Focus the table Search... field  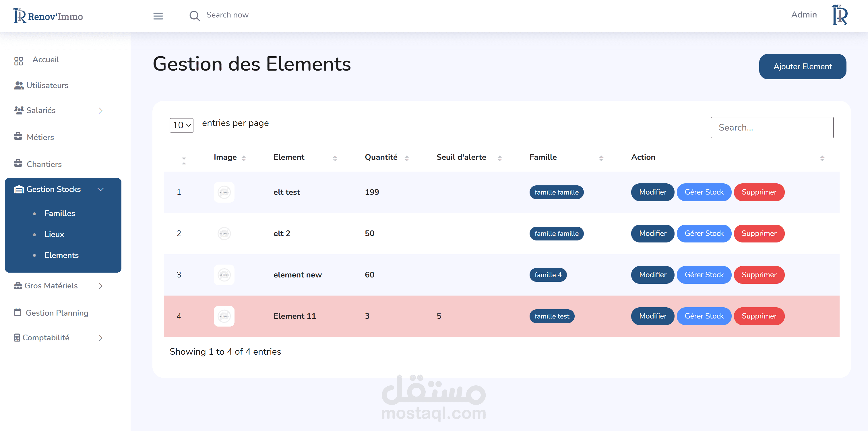click(772, 127)
